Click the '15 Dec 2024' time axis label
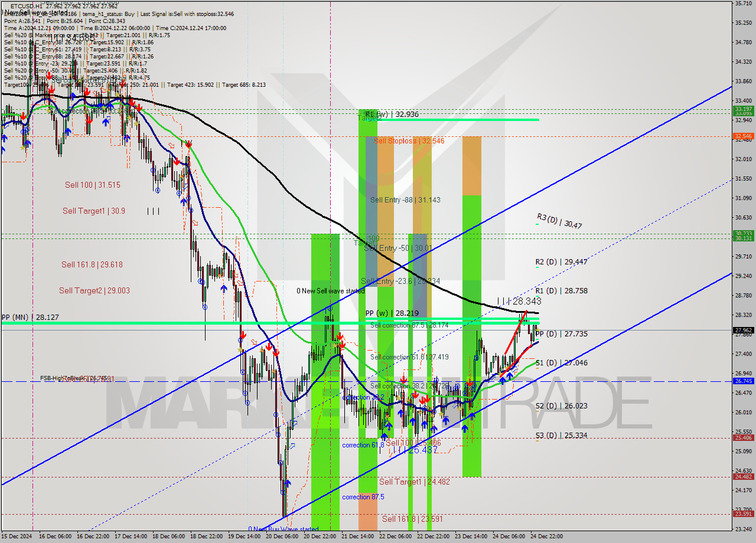The height and width of the screenshot is (543, 756). coord(17,537)
